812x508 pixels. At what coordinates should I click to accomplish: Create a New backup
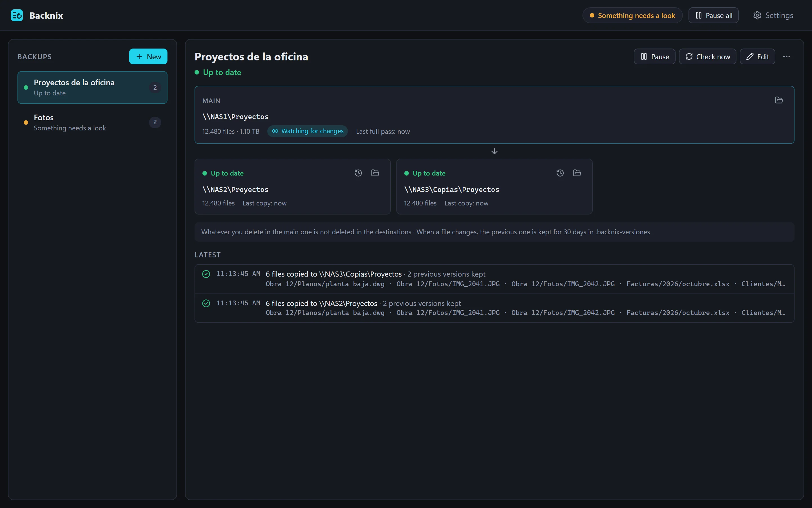click(148, 56)
